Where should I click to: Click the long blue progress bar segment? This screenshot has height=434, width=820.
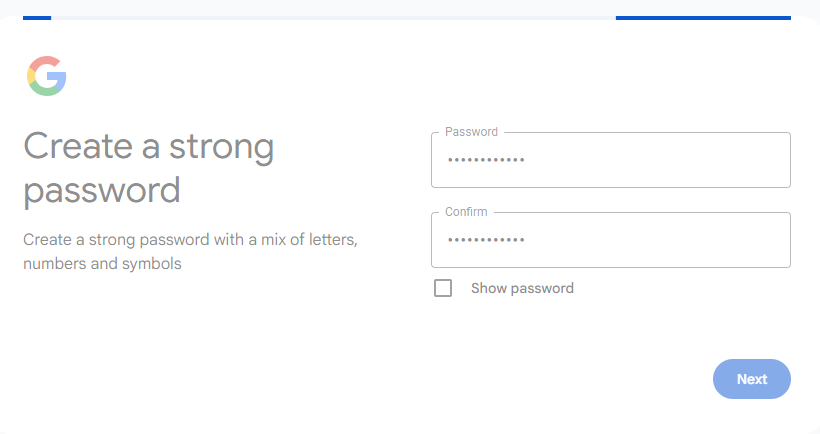(703, 17)
